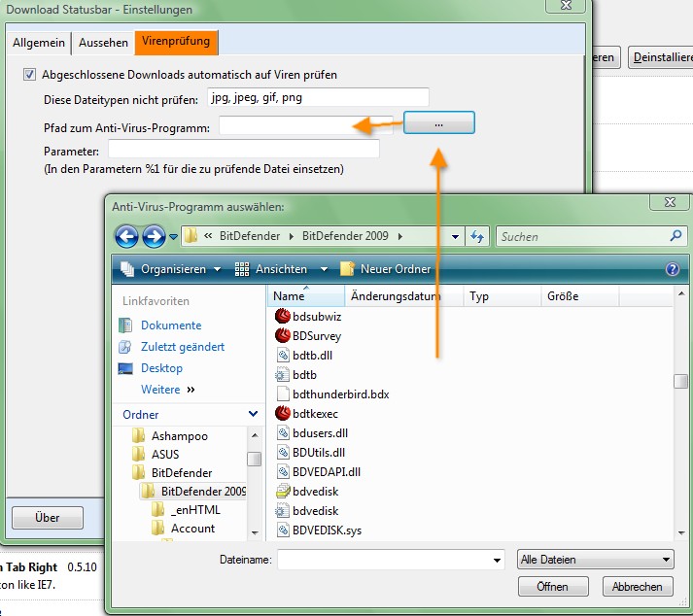This screenshot has height=616, width=693.
Task: Select bdtb.dll file icon
Action: point(283,355)
